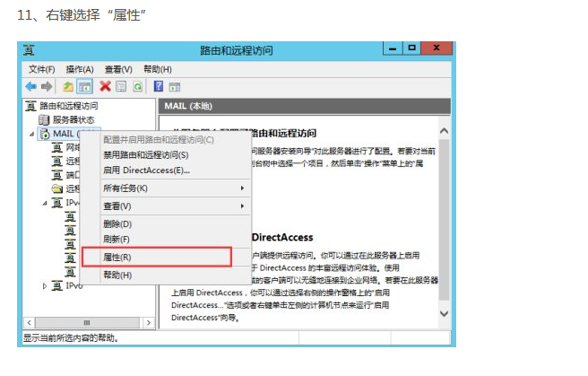The height and width of the screenshot is (376, 588).
Task: Click the Forward arrow toolbar icon
Action: click(x=46, y=86)
